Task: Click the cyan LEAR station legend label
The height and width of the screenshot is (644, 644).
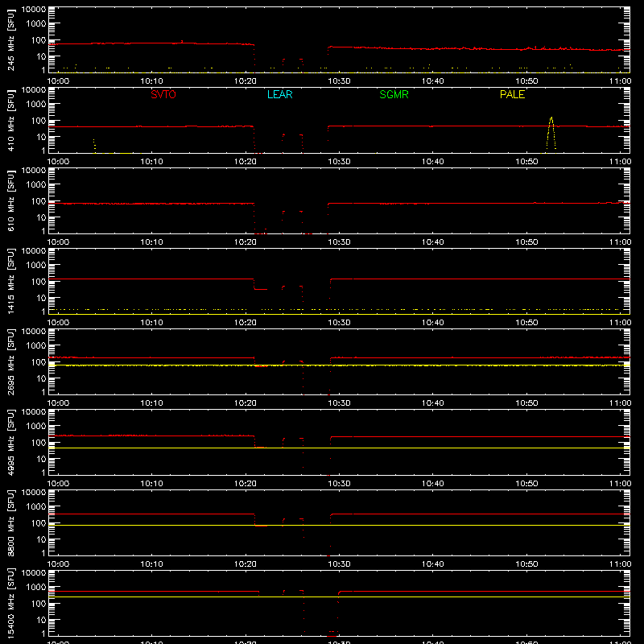Action: [x=279, y=94]
